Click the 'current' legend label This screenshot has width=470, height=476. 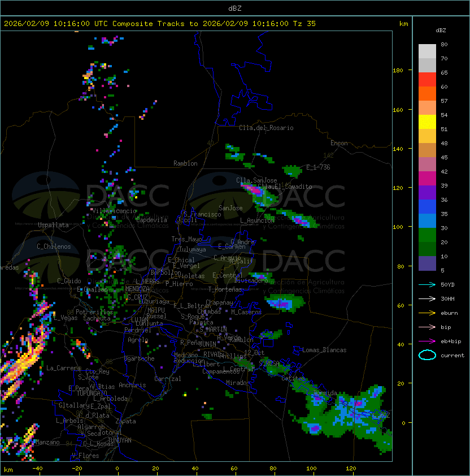452,355
